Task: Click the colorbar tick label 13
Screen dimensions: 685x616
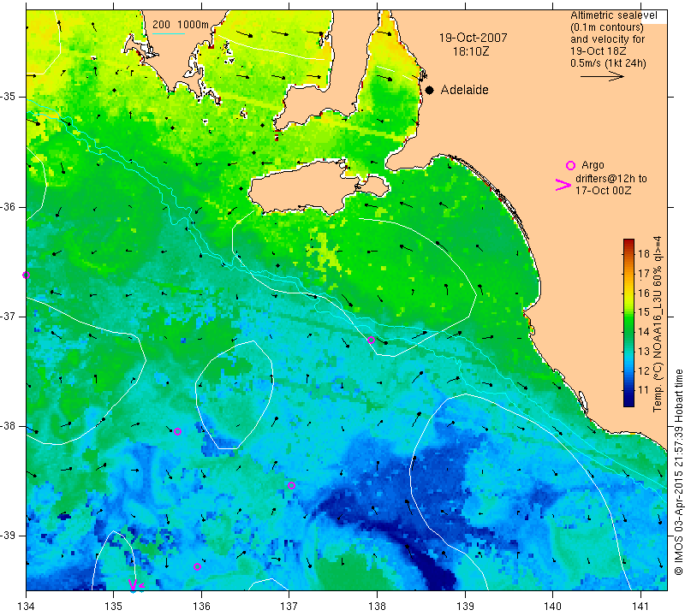Action: (644, 351)
